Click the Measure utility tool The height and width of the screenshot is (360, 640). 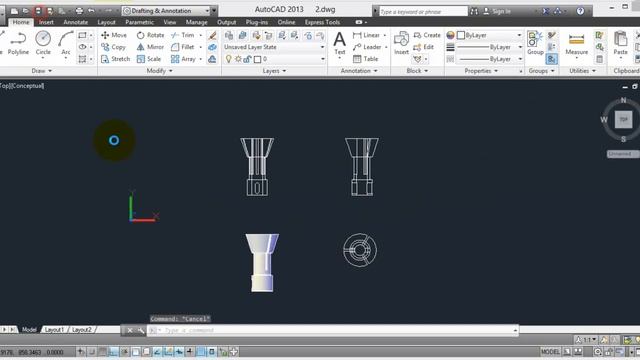tap(576, 43)
